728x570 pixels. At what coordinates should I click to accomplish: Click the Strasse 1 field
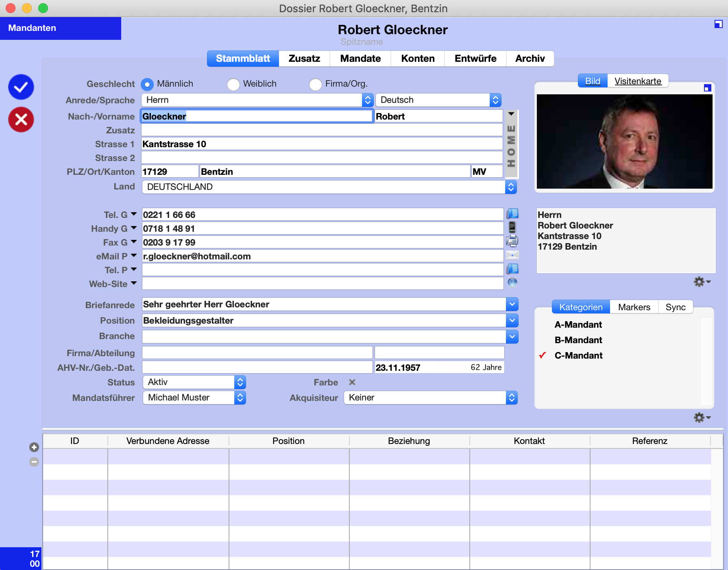pos(322,144)
